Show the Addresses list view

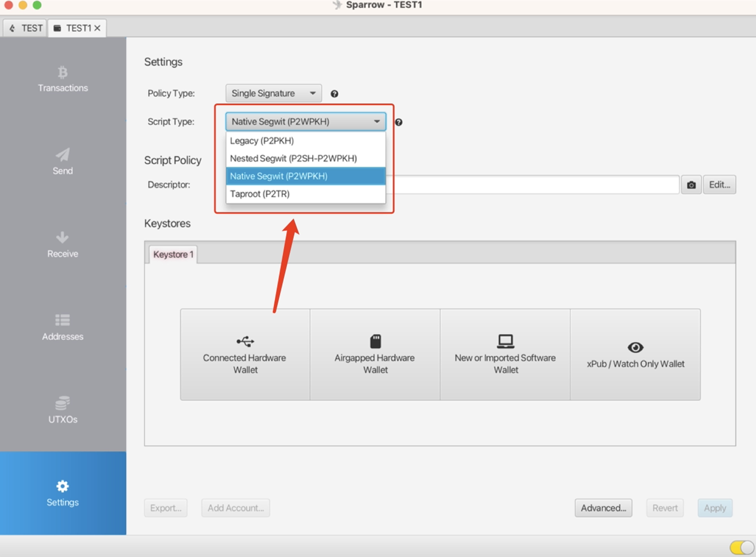[63, 327]
